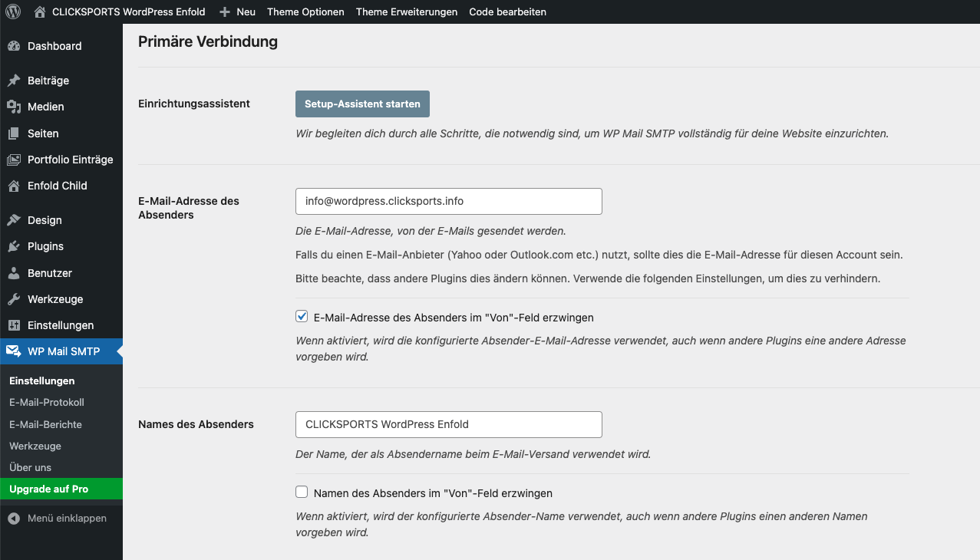The width and height of the screenshot is (980, 560).
Task: Click the WP Mail SMTP envelope icon
Action: tap(14, 351)
